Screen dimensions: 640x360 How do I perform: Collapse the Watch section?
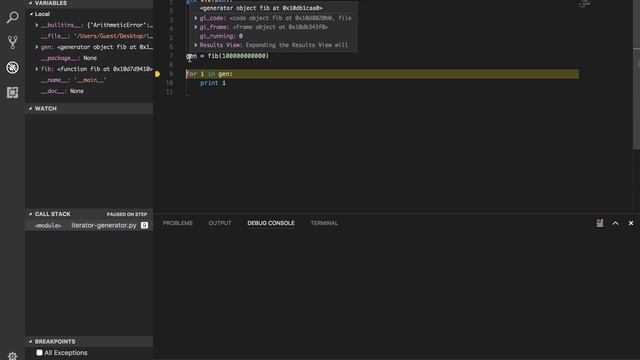30,109
